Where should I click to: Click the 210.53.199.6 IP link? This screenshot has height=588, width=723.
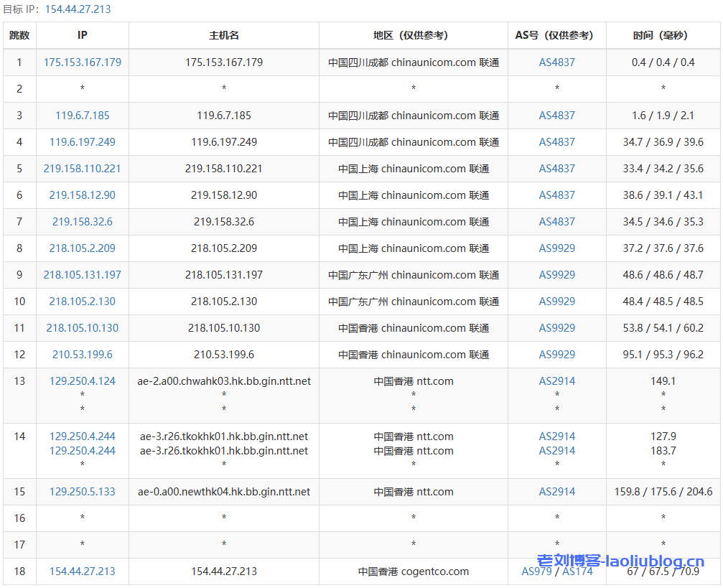click(x=82, y=355)
